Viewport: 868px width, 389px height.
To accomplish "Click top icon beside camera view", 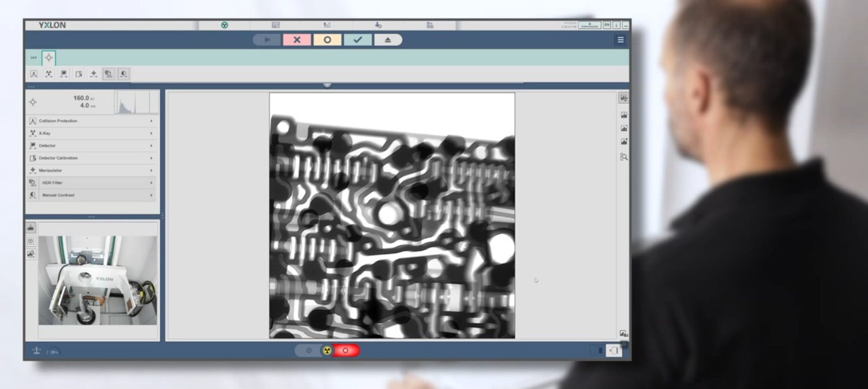I will (31, 228).
